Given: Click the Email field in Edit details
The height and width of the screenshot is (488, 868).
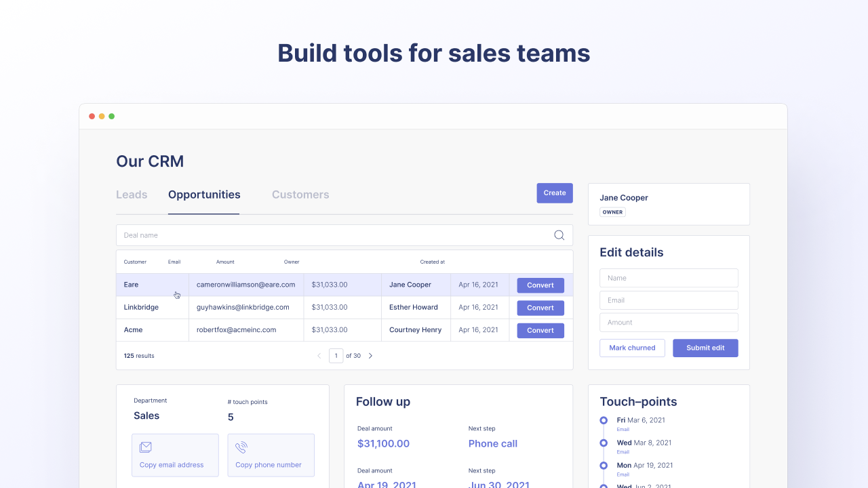Looking at the screenshot, I should [x=669, y=300].
